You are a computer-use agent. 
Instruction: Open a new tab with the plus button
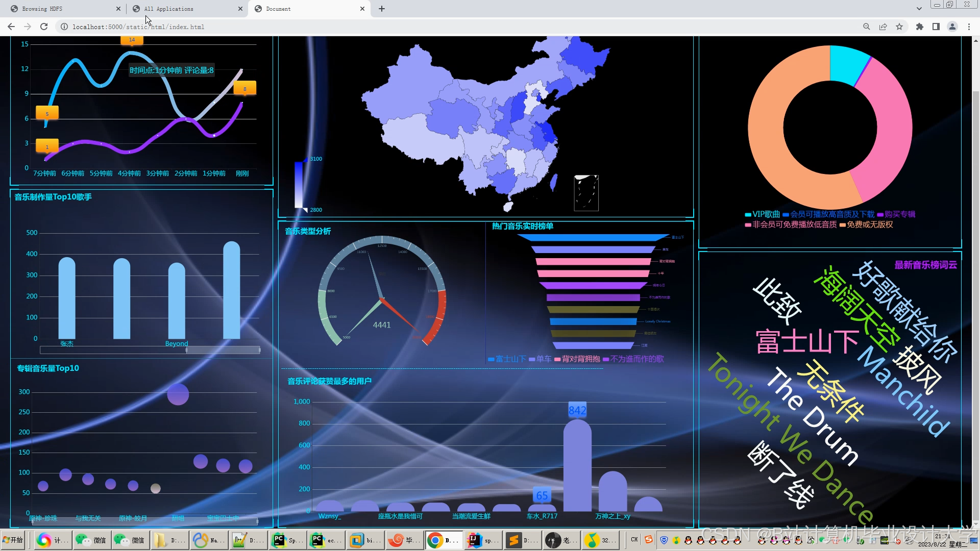pos(382,9)
